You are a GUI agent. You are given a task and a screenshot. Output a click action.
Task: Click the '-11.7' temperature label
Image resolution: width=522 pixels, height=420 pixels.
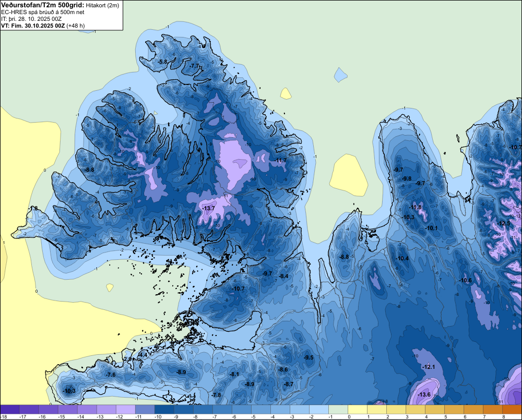(x=281, y=160)
